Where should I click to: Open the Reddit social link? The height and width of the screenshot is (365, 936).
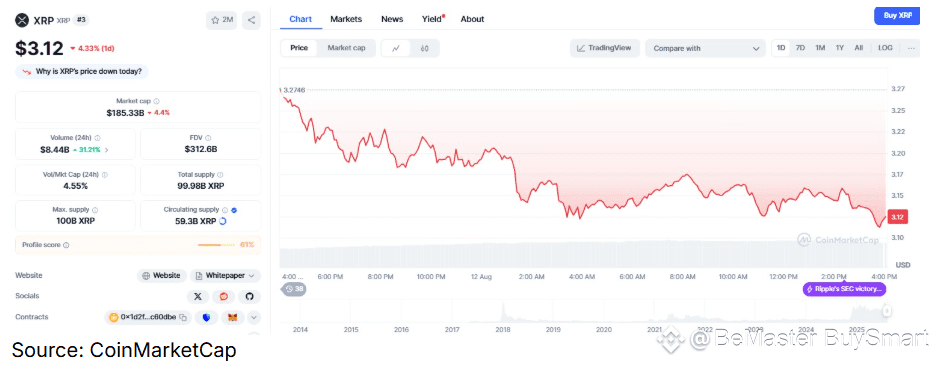(x=224, y=296)
